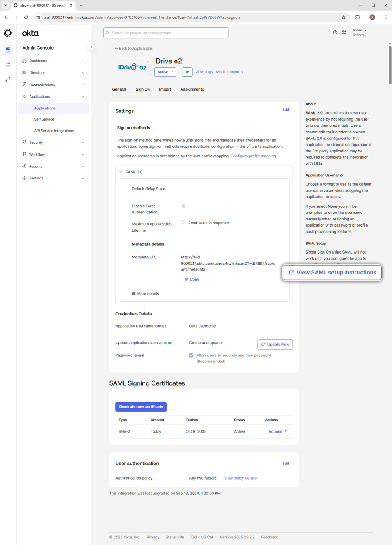Switch to the General tab
The height and width of the screenshot is (545, 392).
click(x=119, y=89)
